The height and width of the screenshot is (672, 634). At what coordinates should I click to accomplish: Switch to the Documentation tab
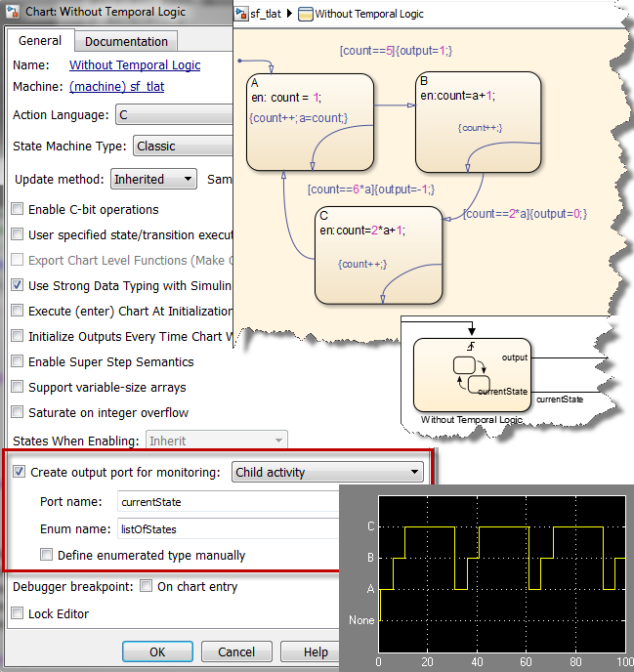126,41
